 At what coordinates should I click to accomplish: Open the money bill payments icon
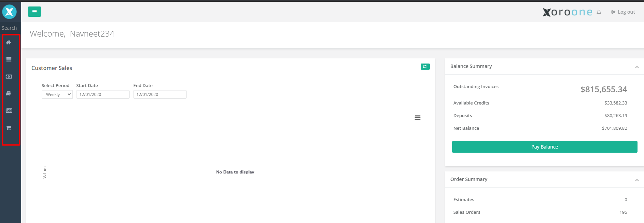9,76
